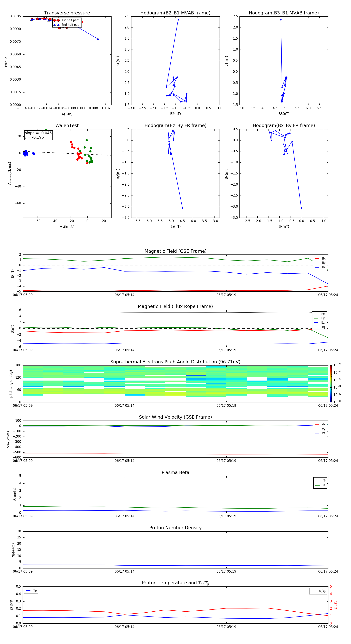351x644 pixels.
Task: Click the pitch angle colorbar
Action: click(x=331, y=384)
